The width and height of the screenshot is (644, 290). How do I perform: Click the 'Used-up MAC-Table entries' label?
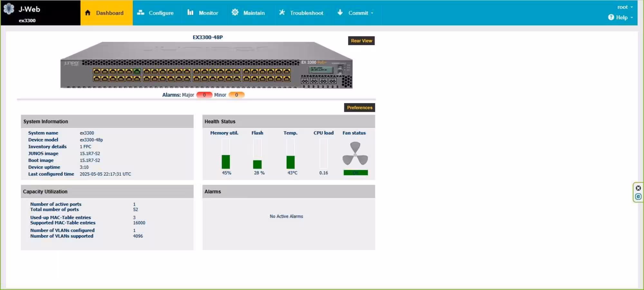click(x=61, y=217)
